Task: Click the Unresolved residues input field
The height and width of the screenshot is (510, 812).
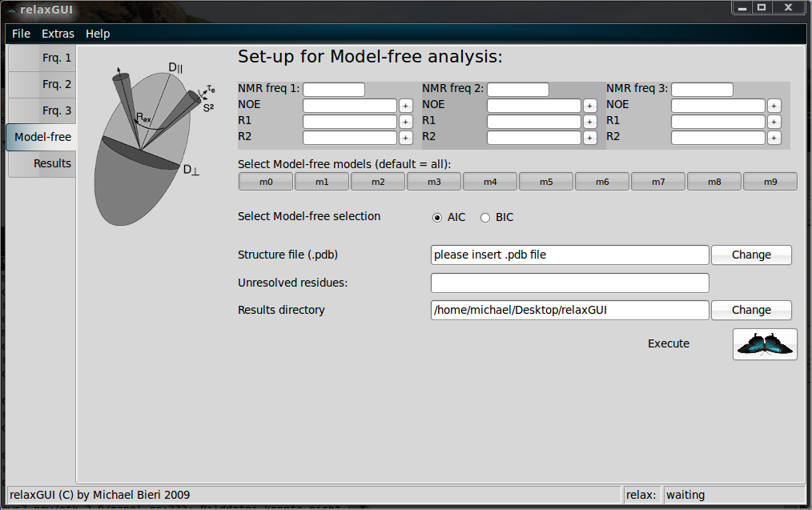Action: (x=569, y=283)
